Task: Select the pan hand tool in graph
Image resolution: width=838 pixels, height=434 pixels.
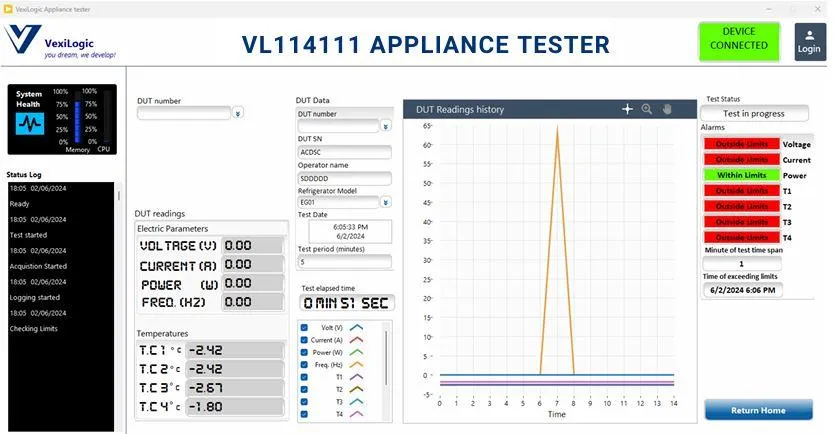Action: click(666, 109)
